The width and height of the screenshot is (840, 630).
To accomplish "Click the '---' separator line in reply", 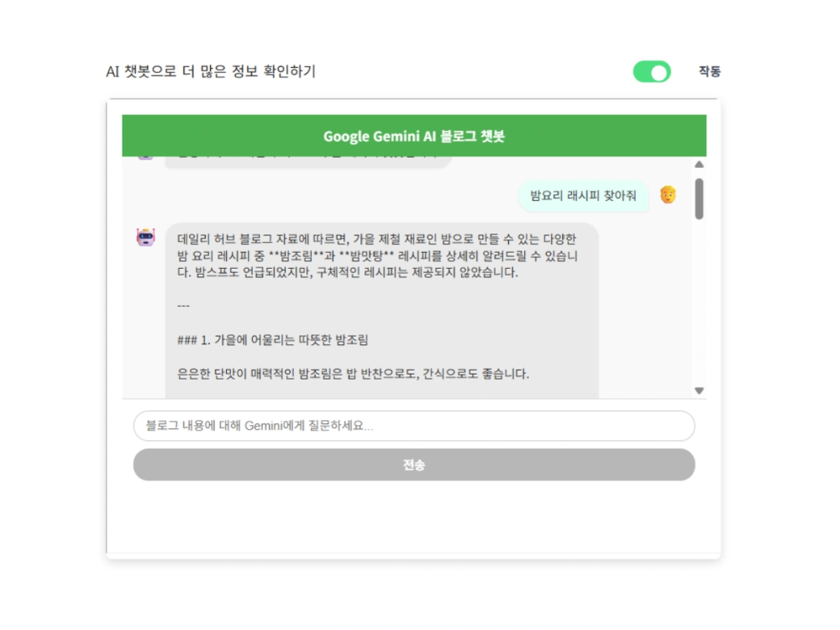I will tap(183, 306).
